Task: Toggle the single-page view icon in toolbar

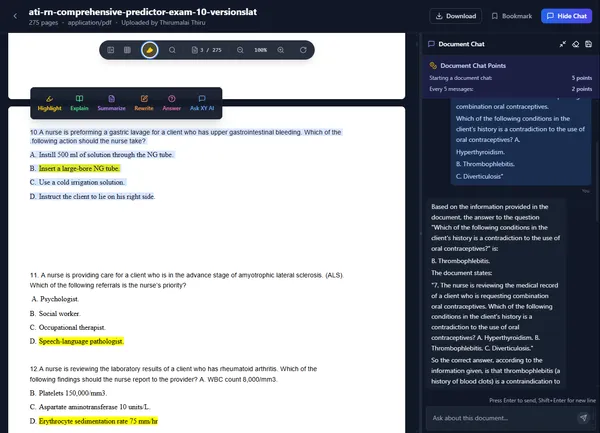Action: click(111, 50)
